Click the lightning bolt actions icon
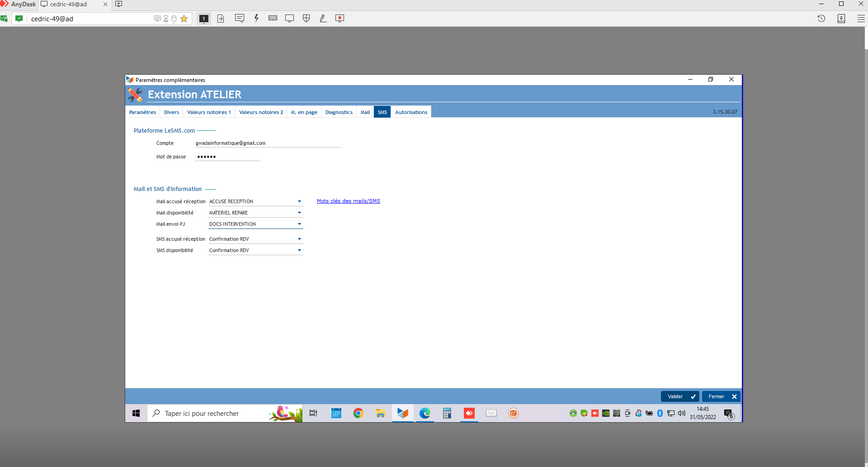Viewport: 868px width, 467px height. click(256, 19)
